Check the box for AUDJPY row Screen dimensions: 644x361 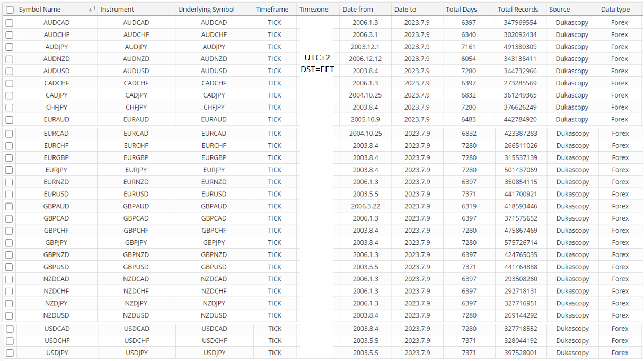point(10,47)
